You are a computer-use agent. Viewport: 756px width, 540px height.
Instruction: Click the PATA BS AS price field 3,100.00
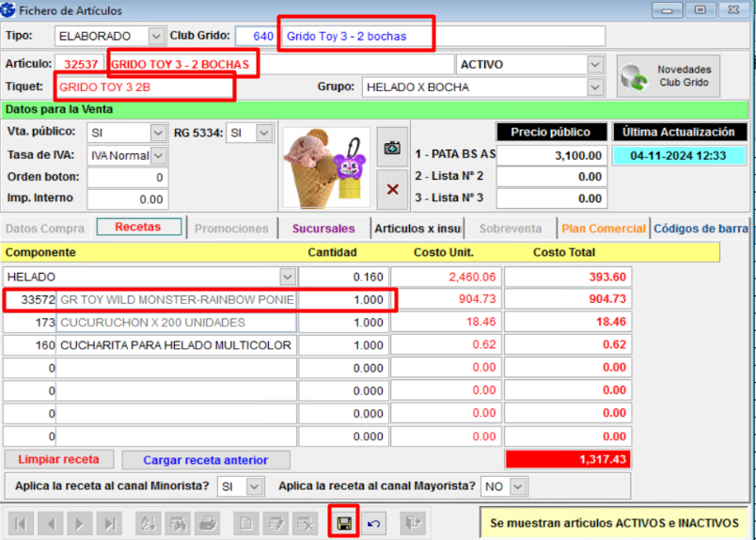[552, 155]
